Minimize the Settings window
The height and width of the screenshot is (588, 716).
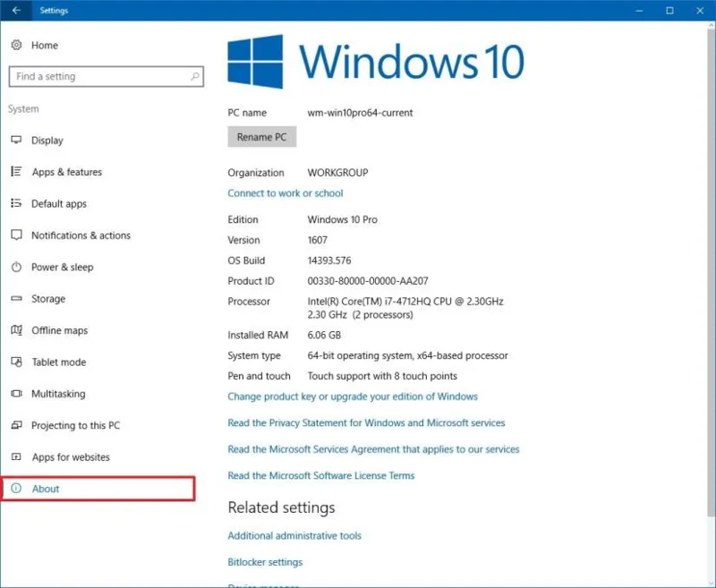(639, 10)
